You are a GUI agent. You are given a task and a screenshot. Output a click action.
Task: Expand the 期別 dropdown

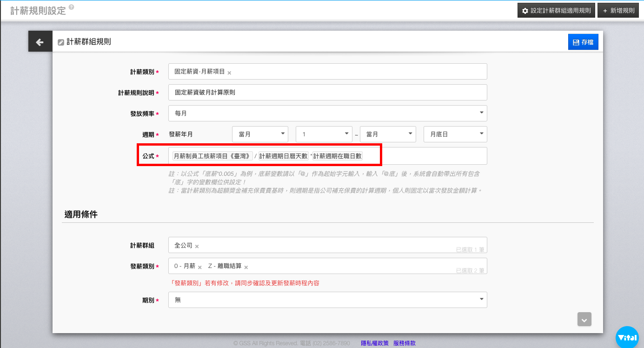(327, 300)
